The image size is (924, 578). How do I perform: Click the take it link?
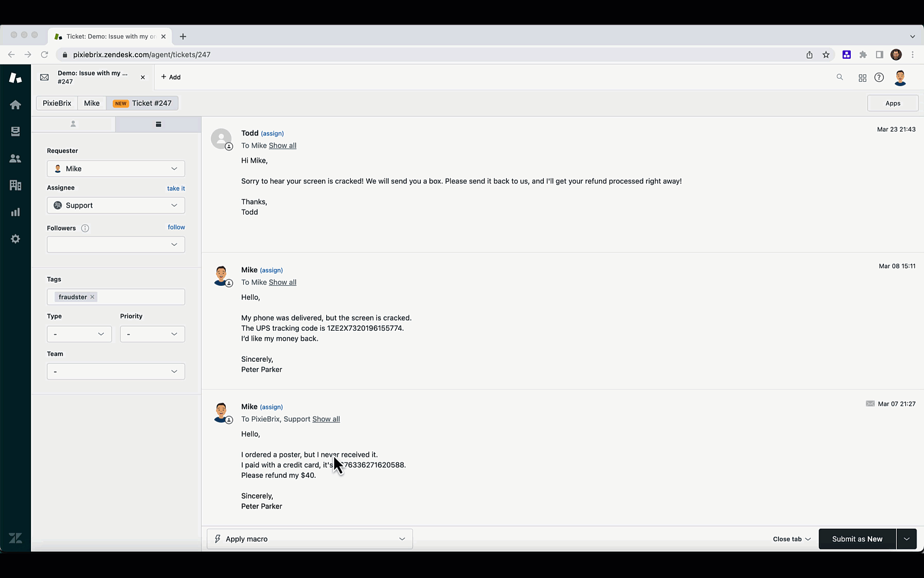[x=176, y=188]
